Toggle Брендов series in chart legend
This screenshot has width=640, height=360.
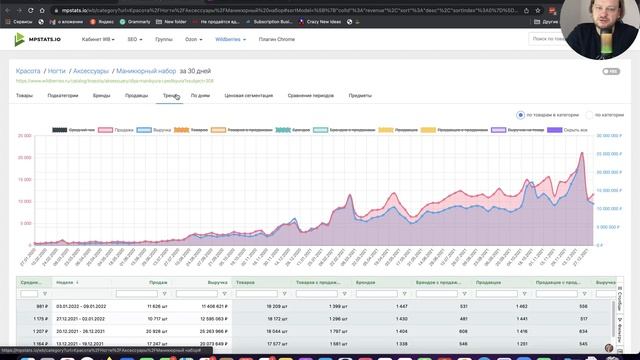[293, 130]
